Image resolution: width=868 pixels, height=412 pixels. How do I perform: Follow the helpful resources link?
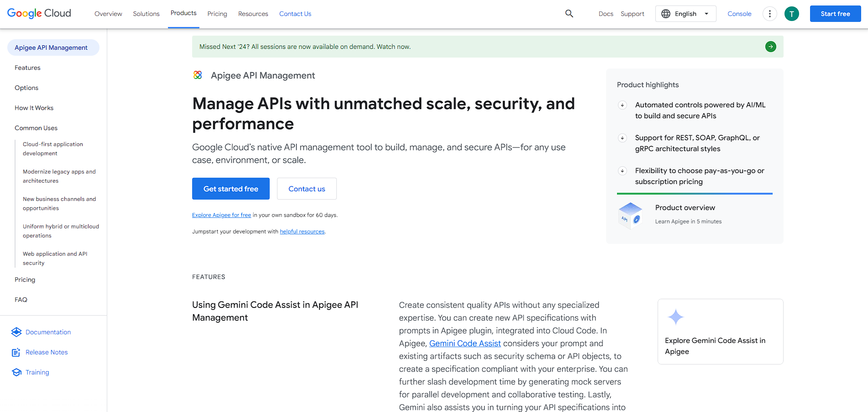(x=302, y=232)
